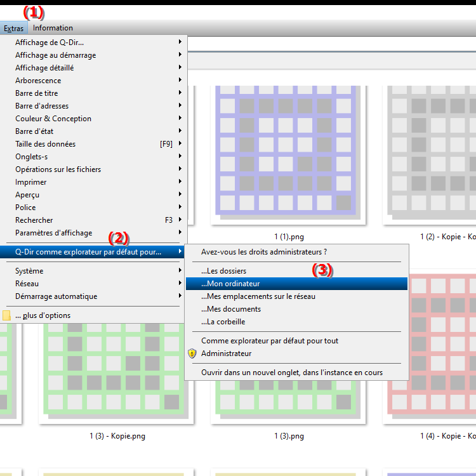Select Affichage détaillé menu entry
476x476 pixels.
(x=93, y=68)
